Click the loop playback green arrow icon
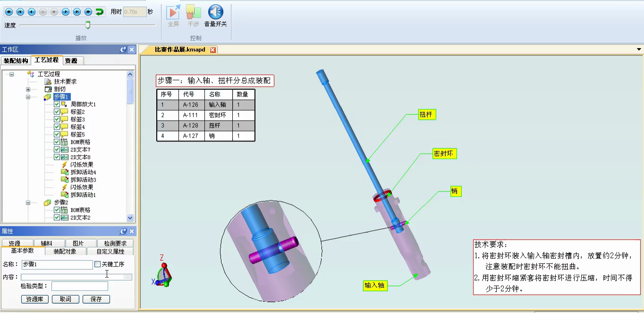This screenshot has width=644, height=313. click(x=100, y=12)
